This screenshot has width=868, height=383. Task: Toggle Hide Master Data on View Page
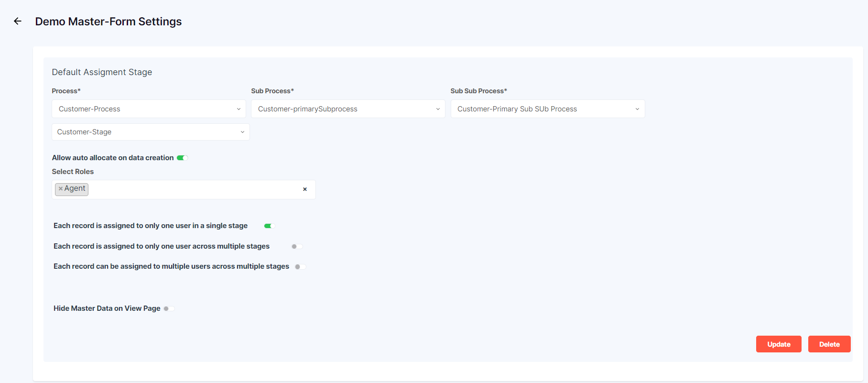click(169, 308)
